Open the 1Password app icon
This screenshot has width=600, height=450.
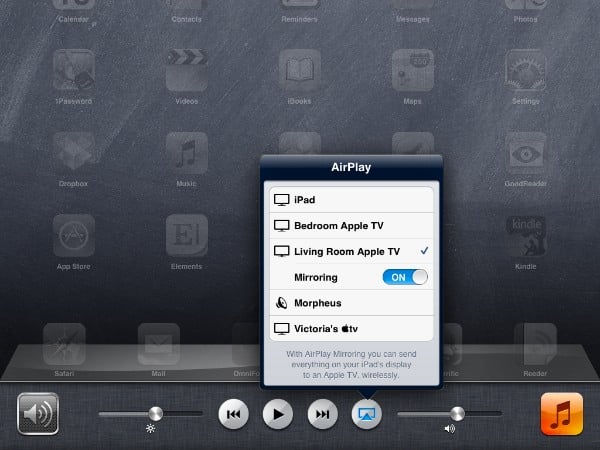pyautogui.click(x=74, y=70)
